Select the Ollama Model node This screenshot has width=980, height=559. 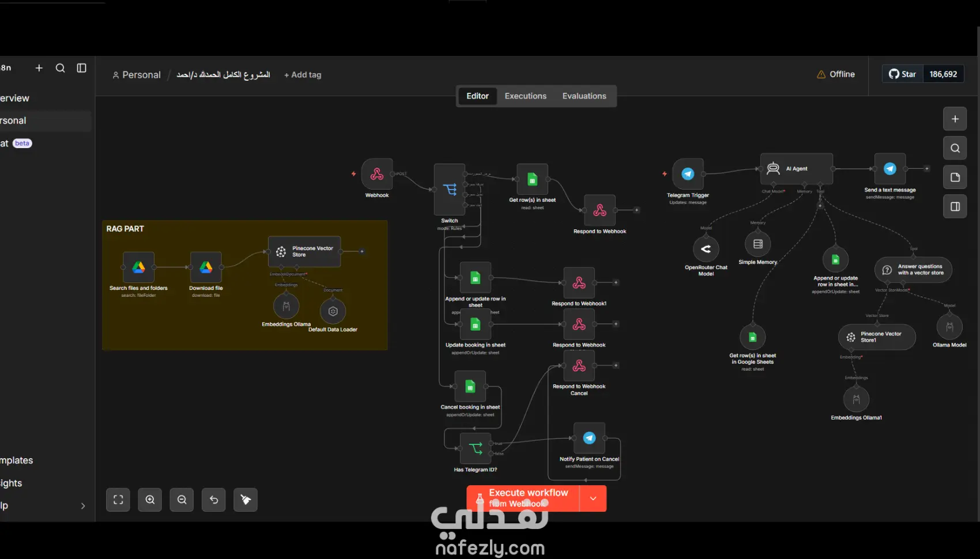[949, 327]
